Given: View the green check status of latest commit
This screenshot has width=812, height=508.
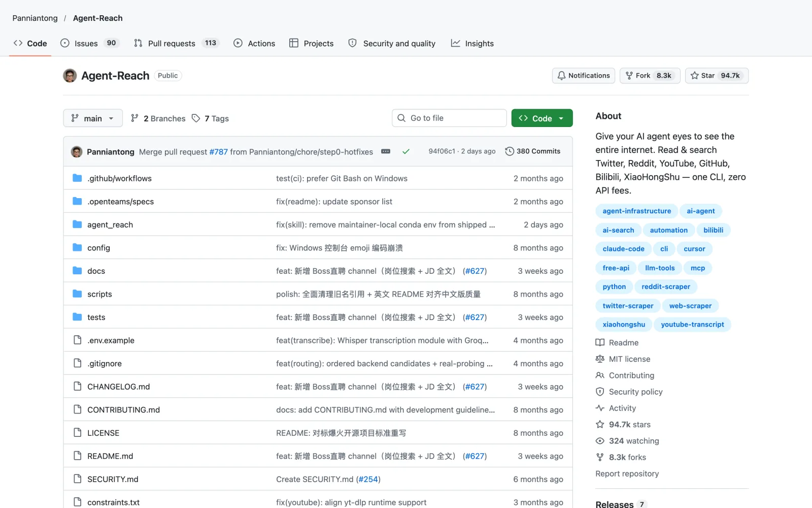Looking at the screenshot, I should click(406, 151).
